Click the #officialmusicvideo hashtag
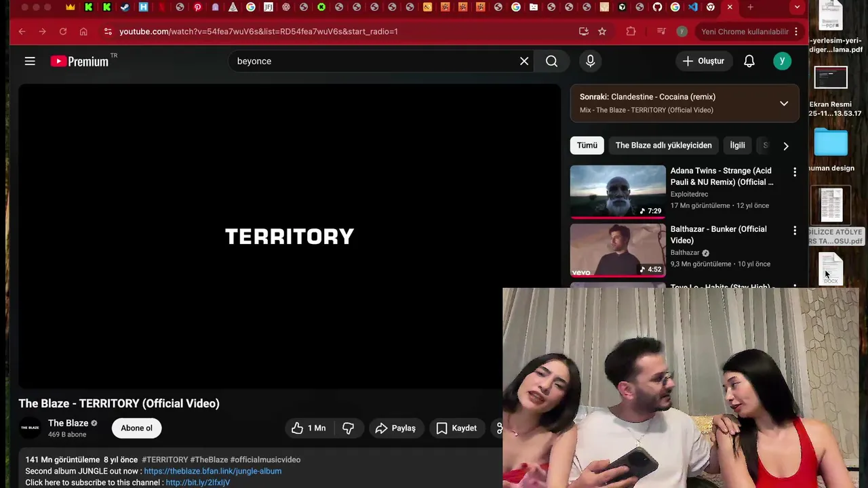 point(265,460)
